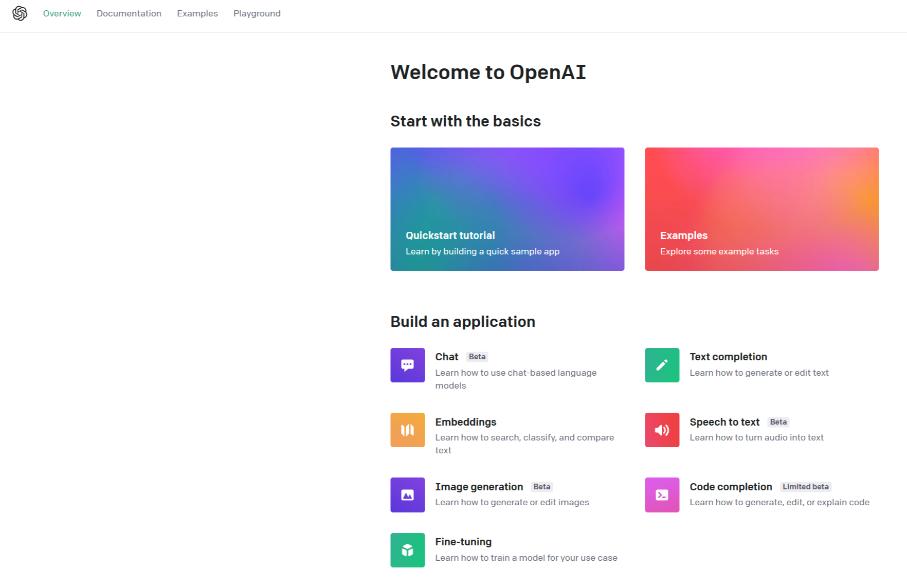Open the Text completion pencil icon
The image size is (907, 588).
(x=662, y=365)
